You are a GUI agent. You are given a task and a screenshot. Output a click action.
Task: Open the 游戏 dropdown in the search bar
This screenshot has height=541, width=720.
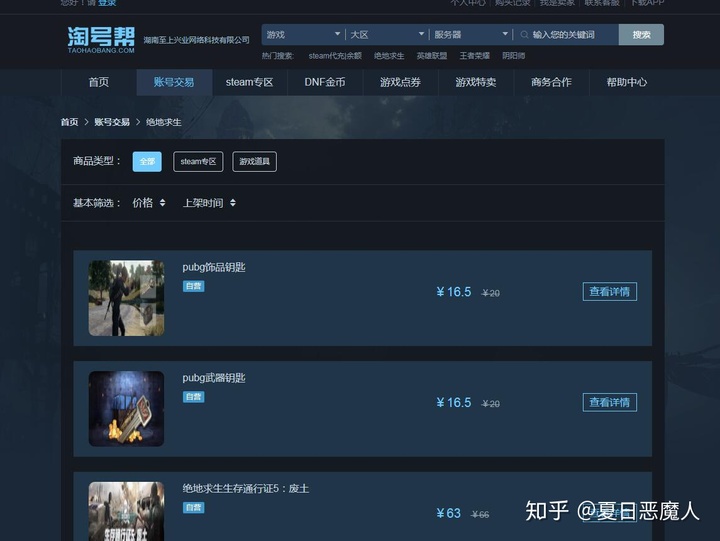click(x=303, y=35)
